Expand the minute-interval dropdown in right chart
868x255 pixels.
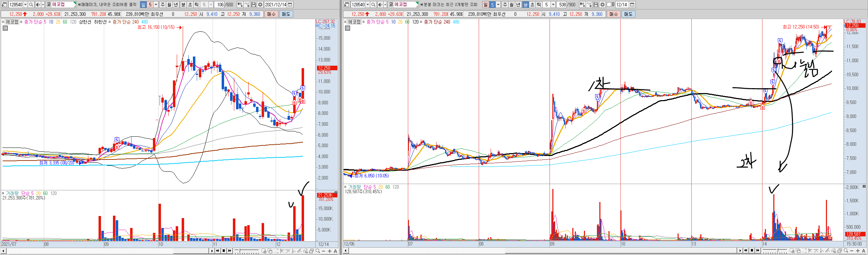[553, 5]
